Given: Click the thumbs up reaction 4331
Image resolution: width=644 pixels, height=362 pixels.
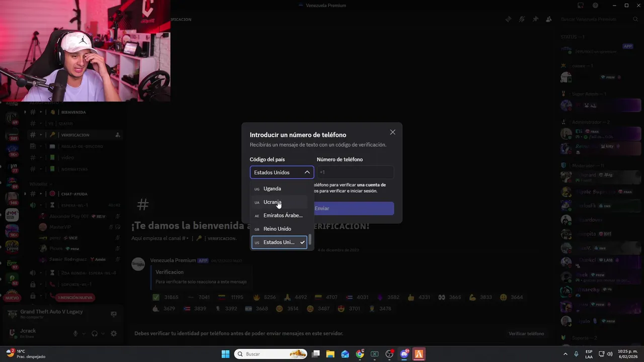Looking at the screenshot, I should [419, 297].
